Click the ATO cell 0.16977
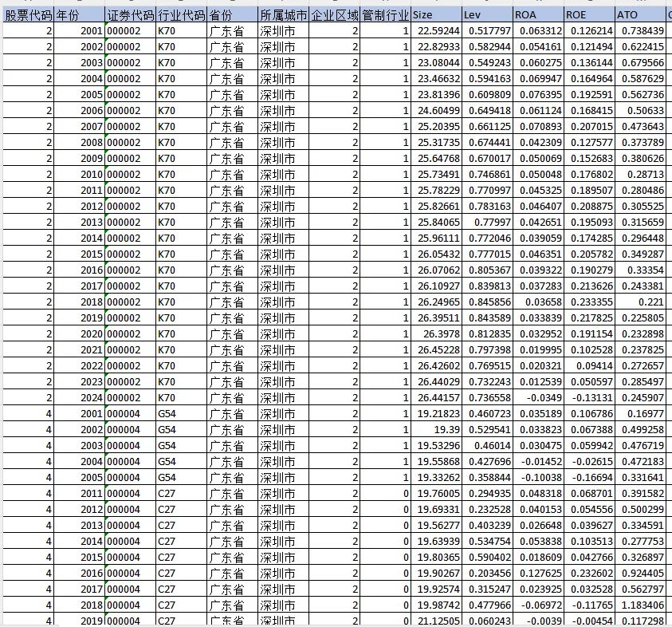 (x=640, y=413)
